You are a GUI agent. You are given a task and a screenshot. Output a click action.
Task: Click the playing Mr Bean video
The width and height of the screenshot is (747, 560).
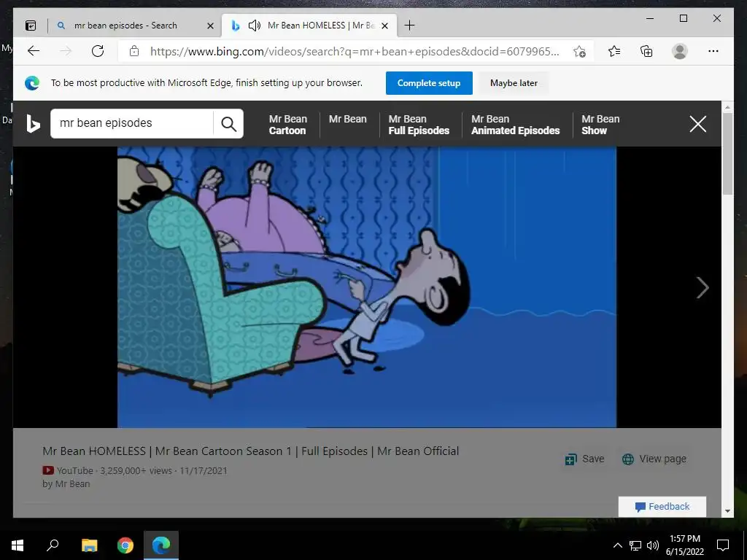click(x=367, y=287)
